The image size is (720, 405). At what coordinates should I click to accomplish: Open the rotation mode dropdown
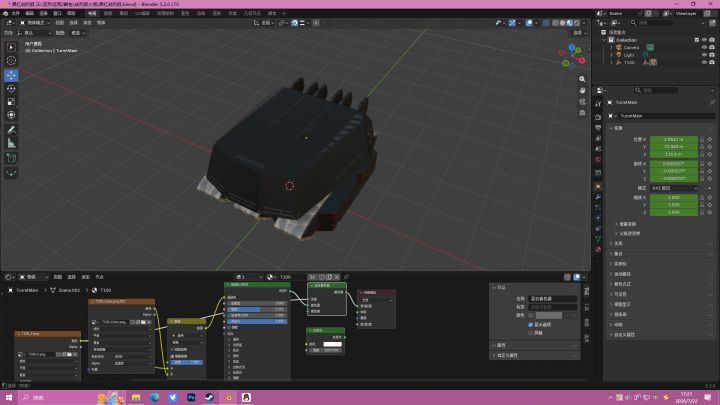coord(674,188)
